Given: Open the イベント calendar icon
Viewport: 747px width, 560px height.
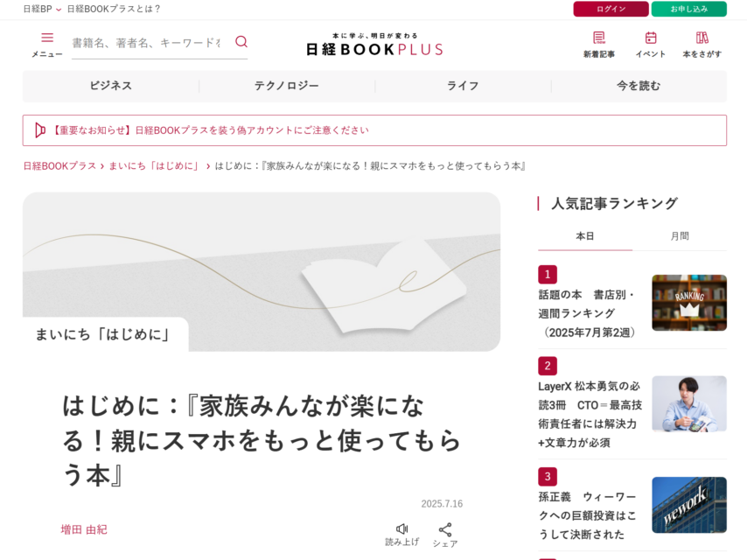Looking at the screenshot, I should tap(651, 38).
